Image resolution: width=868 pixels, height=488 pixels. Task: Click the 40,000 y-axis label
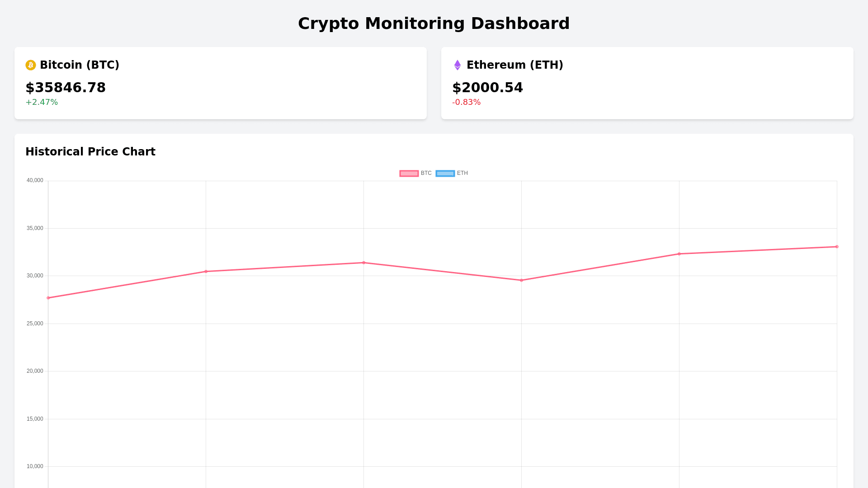point(35,181)
